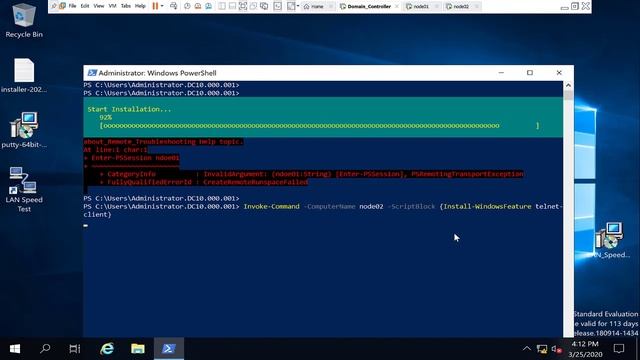Restore the VMware window from full screen
Image resolution: width=640 pixels, height=360 pixels.
[x=575, y=6]
